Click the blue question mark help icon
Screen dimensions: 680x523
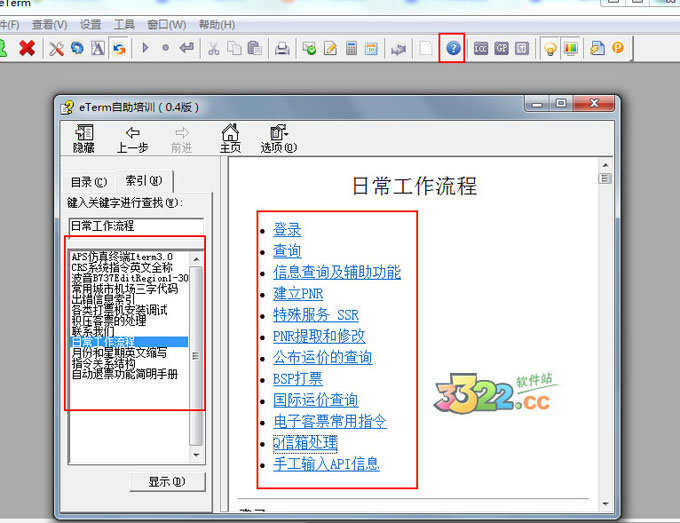[x=453, y=48]
